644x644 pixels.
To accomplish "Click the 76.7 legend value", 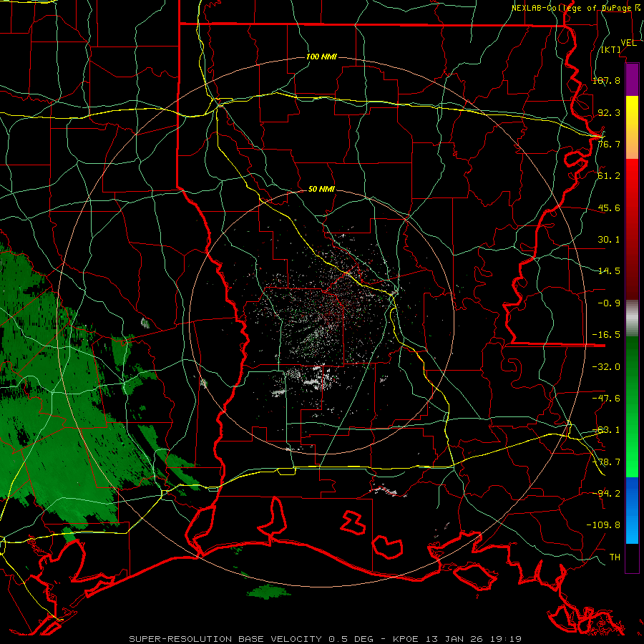I will coord(609,144).
